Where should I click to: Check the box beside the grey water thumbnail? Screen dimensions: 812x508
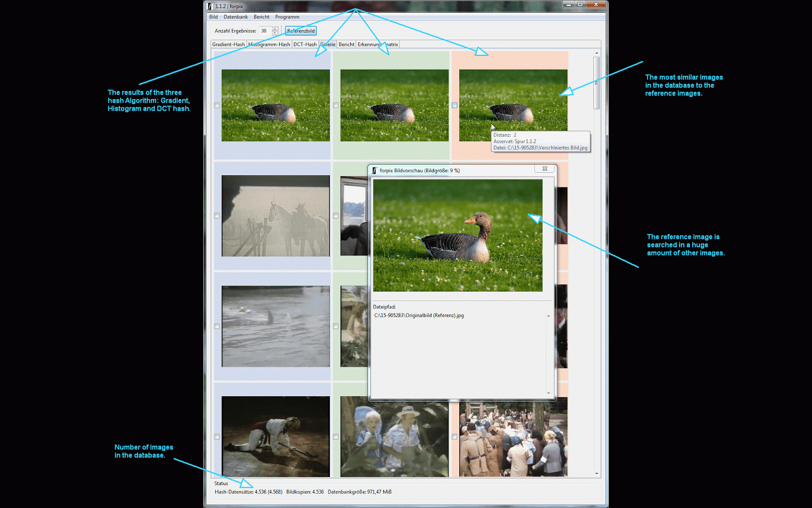(x=217, y=326)
